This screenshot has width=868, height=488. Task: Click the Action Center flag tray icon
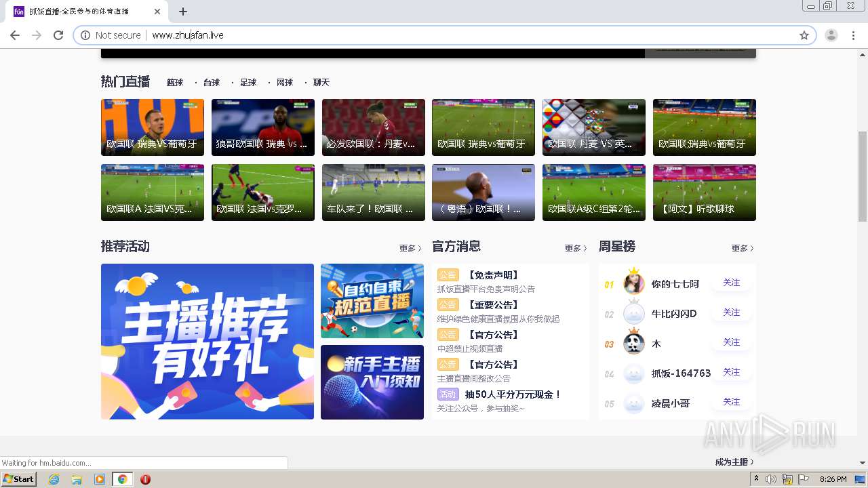(x=804, y=479)
